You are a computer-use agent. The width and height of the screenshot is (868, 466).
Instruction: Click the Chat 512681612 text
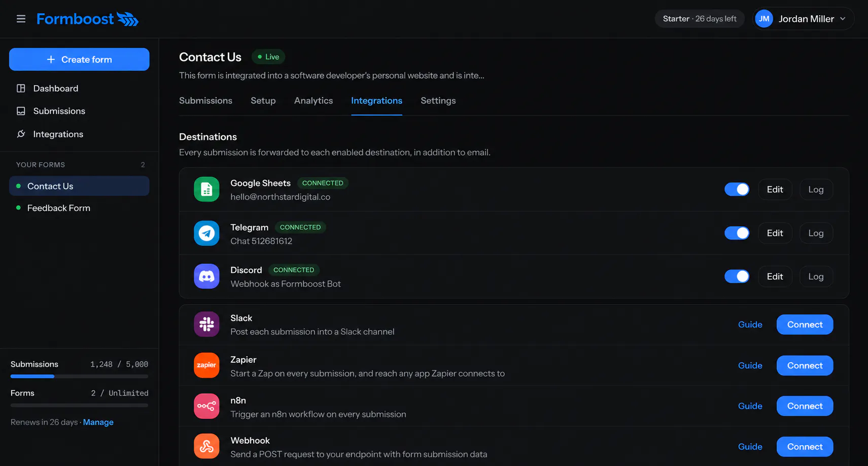pyautogui.click(x=261, y=241)
